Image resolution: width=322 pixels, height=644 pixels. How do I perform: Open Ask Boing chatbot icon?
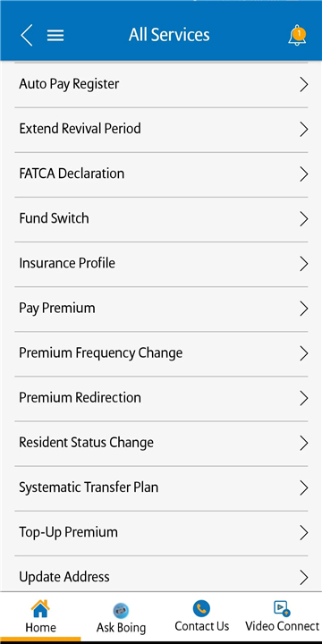(x=121, y=610)
